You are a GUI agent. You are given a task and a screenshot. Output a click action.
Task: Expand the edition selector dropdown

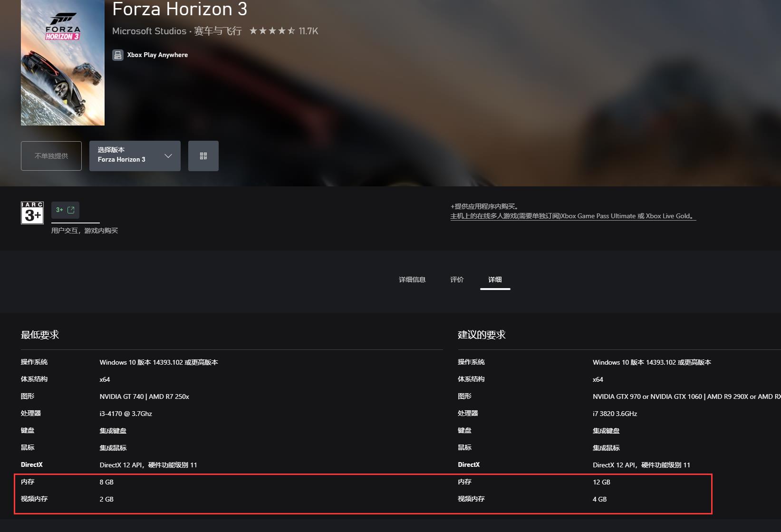tap(135, 156)
